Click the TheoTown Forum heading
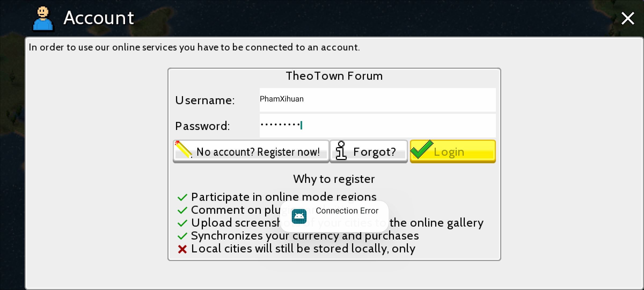Screen dimensions: 644x290 tap(334, 76)
